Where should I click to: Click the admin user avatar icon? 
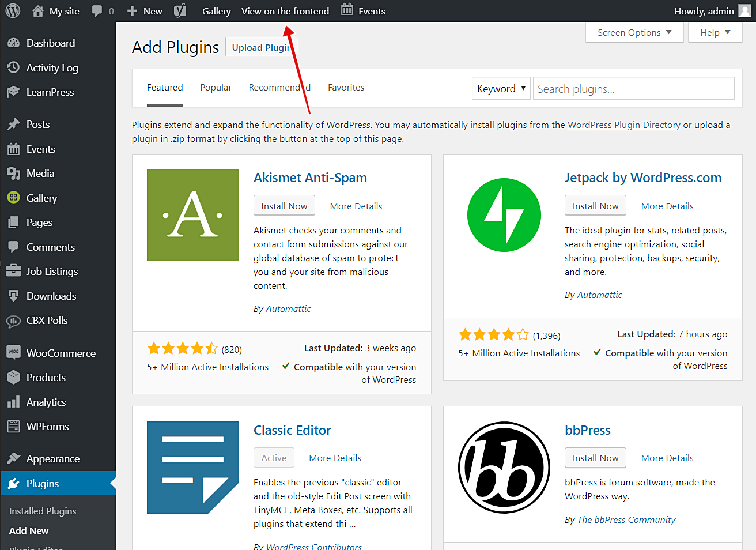[744, 11]
